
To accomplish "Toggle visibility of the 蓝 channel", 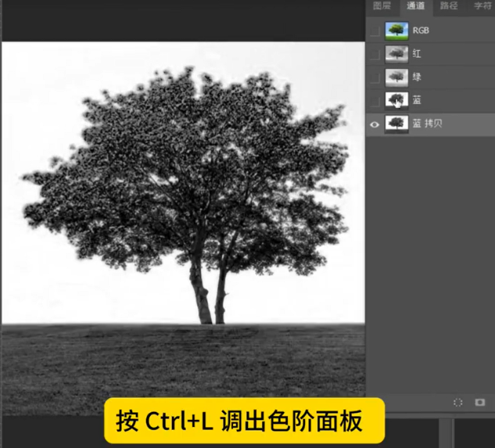I will coord(375,101).
